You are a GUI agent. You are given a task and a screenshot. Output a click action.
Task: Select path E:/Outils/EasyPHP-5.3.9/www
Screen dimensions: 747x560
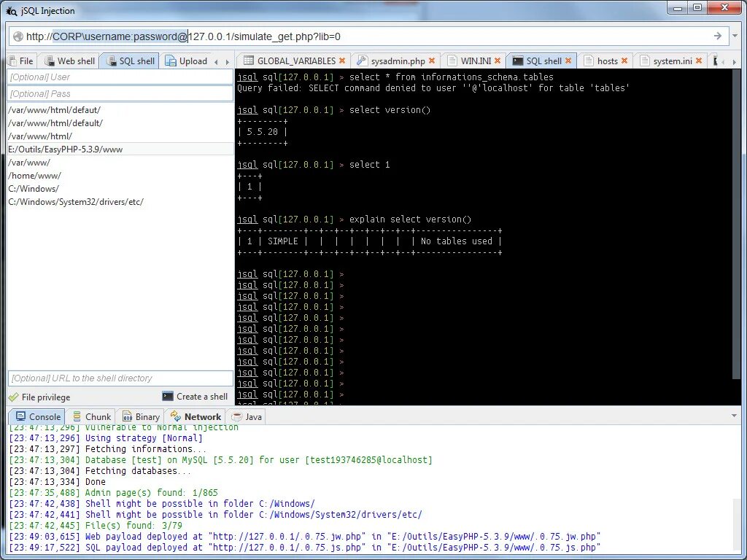click(x=120, y=149)
